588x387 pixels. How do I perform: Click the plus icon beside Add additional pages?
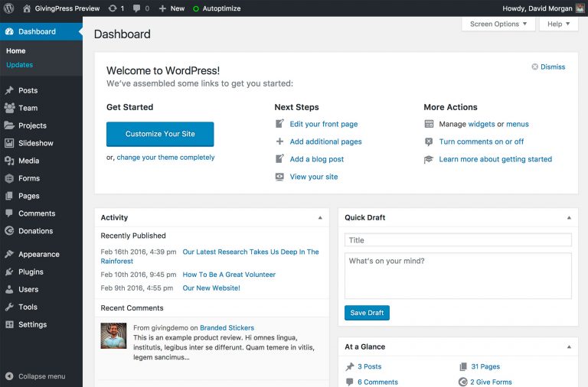pyautogui.click(x=279, y=141)
